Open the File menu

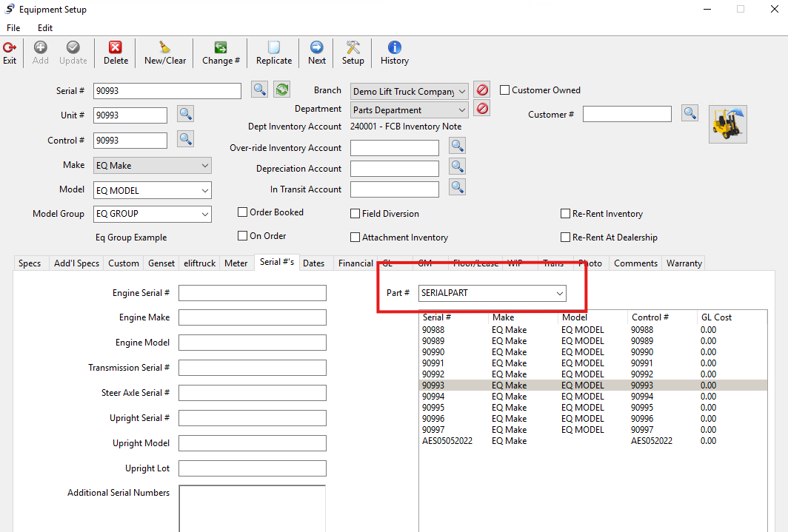pos(13,28)
